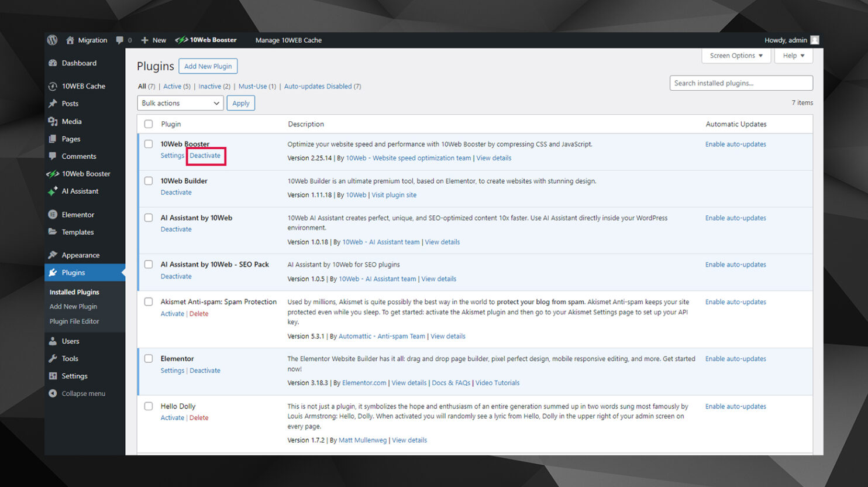Image resolution: width=868 pixels, height=487 pixels.
Task: Click the Add New Plugin button
Action: [208, 66]
